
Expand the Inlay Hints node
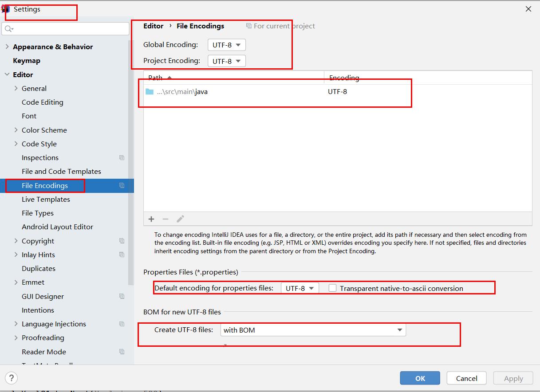click(x=16, y=255)
